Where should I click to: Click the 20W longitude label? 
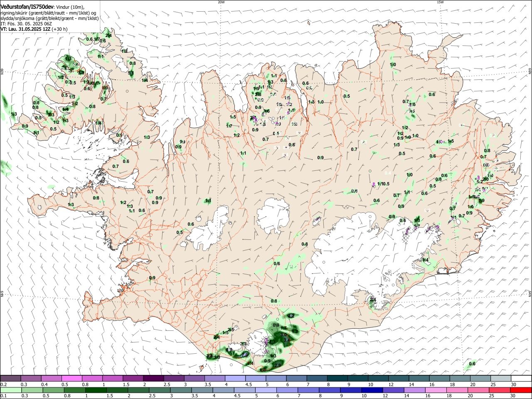tap(221, 2)
